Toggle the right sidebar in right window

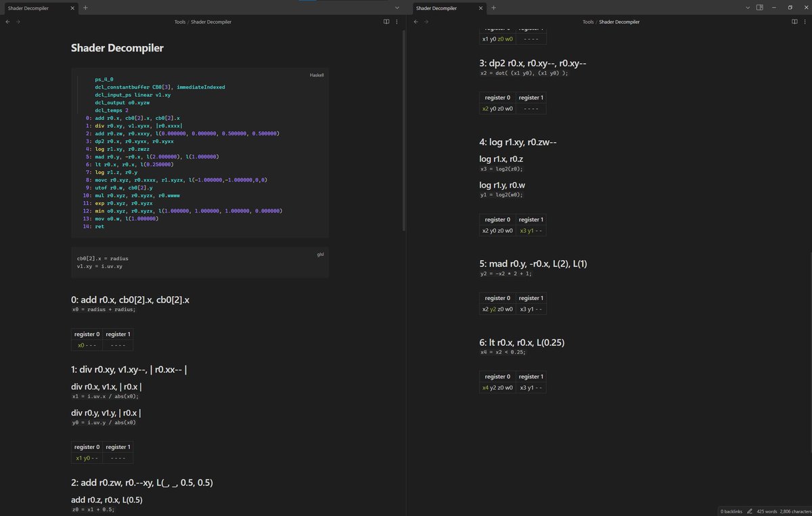coord(759,7)
